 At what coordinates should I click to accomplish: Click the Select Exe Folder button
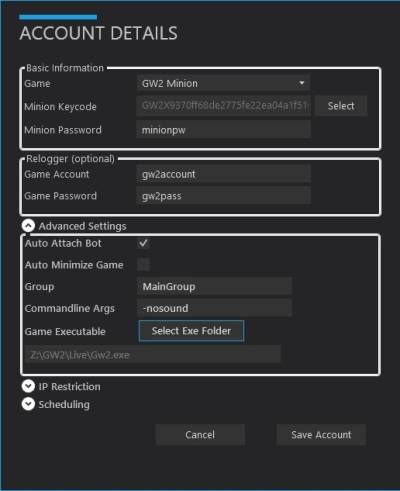point(191,331)
